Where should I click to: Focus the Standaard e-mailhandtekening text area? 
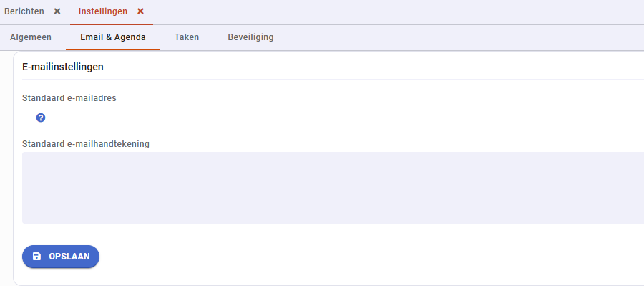333,188
